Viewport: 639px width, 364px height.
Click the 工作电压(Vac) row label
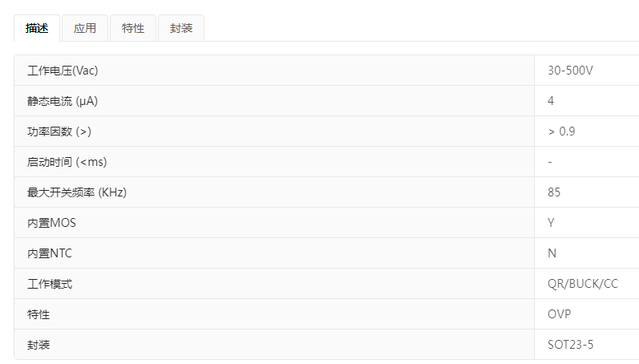[x=63, y=71]
